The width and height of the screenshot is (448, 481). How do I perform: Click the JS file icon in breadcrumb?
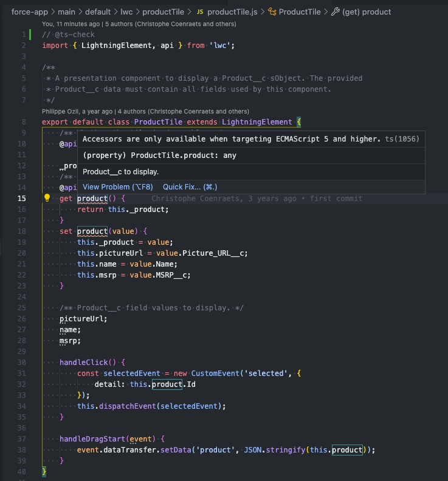pos(200,12)
